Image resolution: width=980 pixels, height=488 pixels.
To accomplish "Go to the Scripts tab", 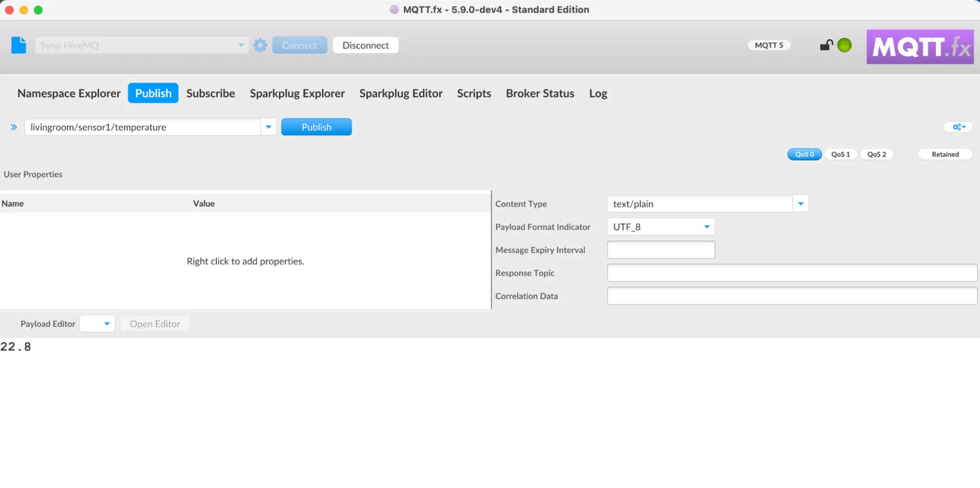I will (474, 93).
